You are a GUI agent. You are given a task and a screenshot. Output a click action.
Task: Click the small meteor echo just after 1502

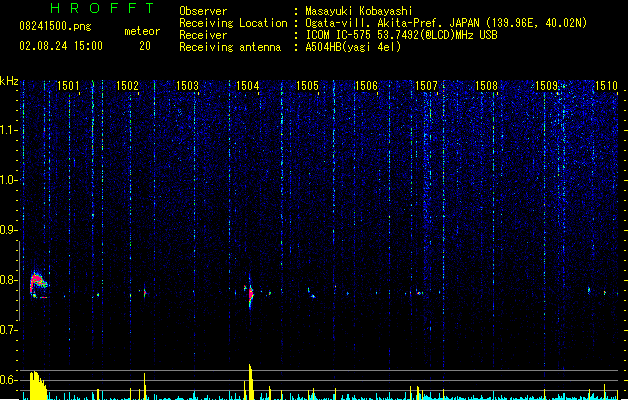[x=145, y=293]
